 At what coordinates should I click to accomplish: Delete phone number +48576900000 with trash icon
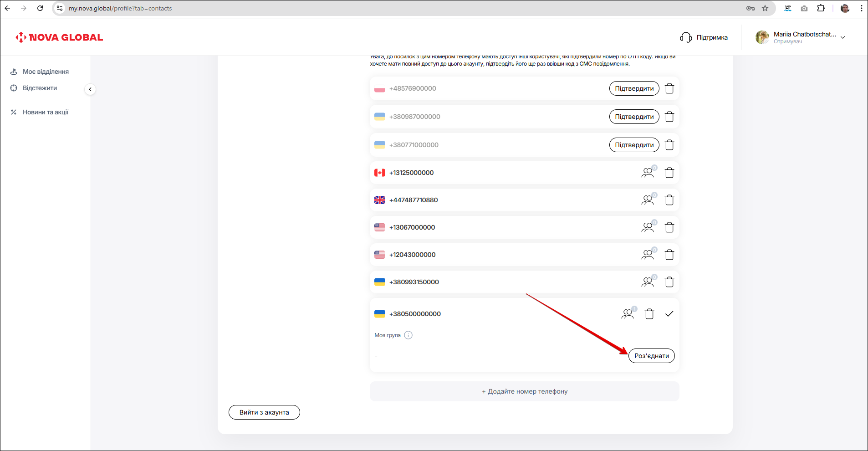(669, 88)
